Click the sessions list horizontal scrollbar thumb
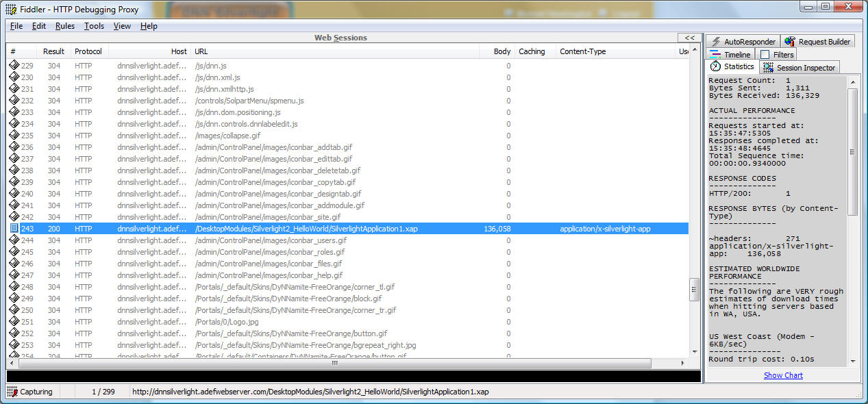The image size is (868, 404). click(334, 363)
